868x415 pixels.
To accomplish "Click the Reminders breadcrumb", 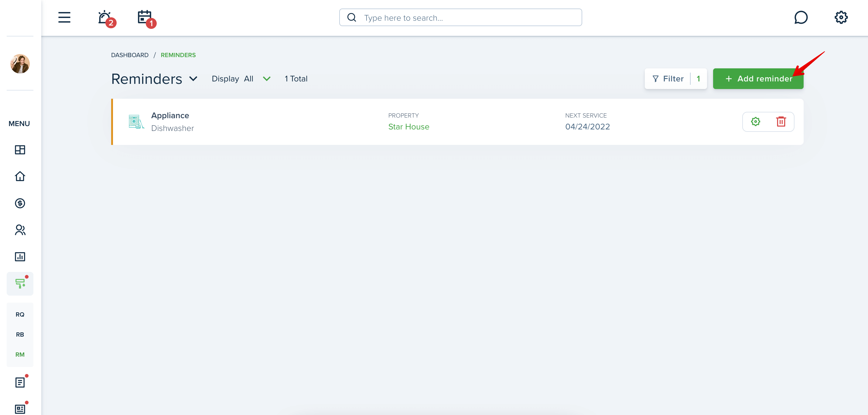I will pyautogui.click(x=178, y=55).
